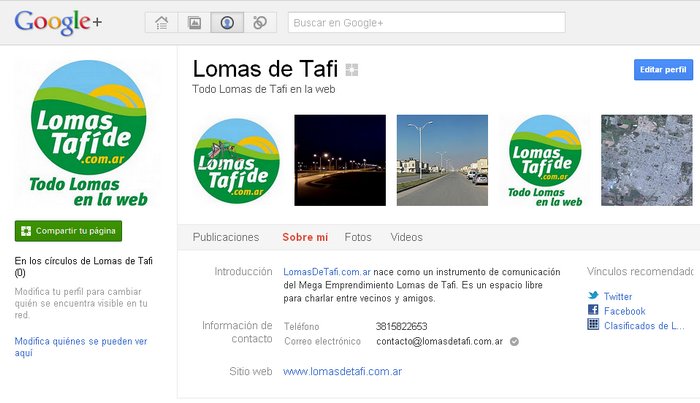The width and height of the screenshot is (700, 403).
Task: Click the Facebook icon in recommended links
Action: (x=593, y=310)
